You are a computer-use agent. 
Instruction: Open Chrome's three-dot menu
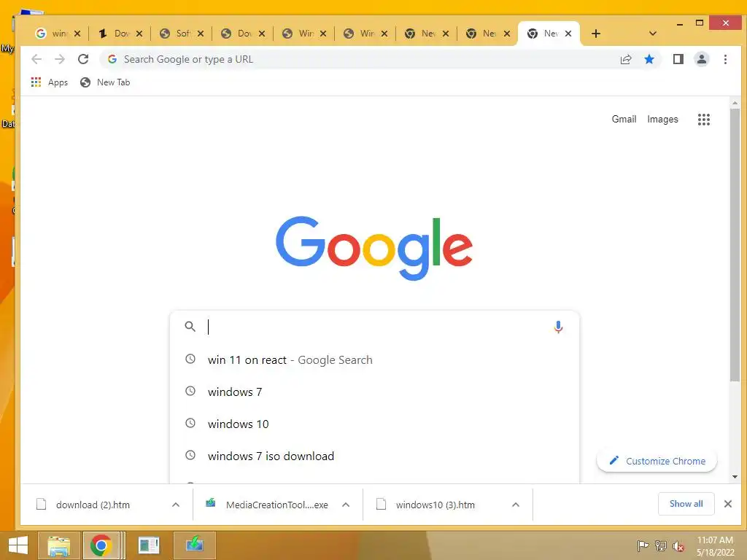pos(725,59)
